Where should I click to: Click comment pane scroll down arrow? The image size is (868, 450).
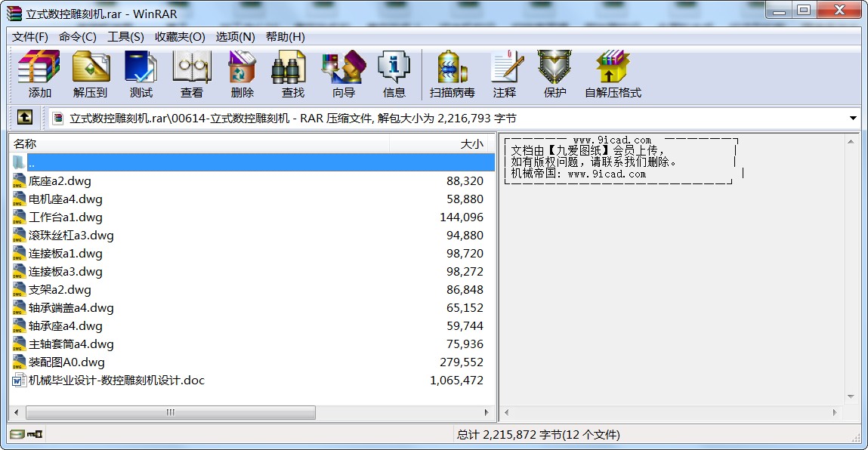point(851,397)
